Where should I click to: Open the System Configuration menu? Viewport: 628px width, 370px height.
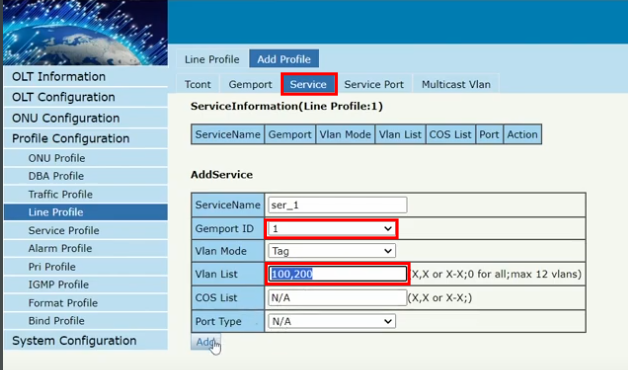(x=85, y=340)
